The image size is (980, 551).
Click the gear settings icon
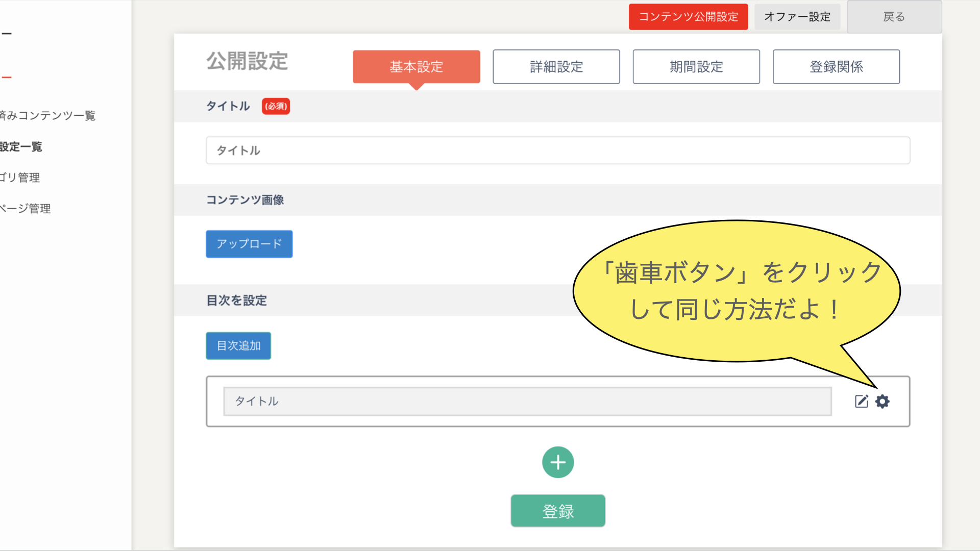click(883, 402)
